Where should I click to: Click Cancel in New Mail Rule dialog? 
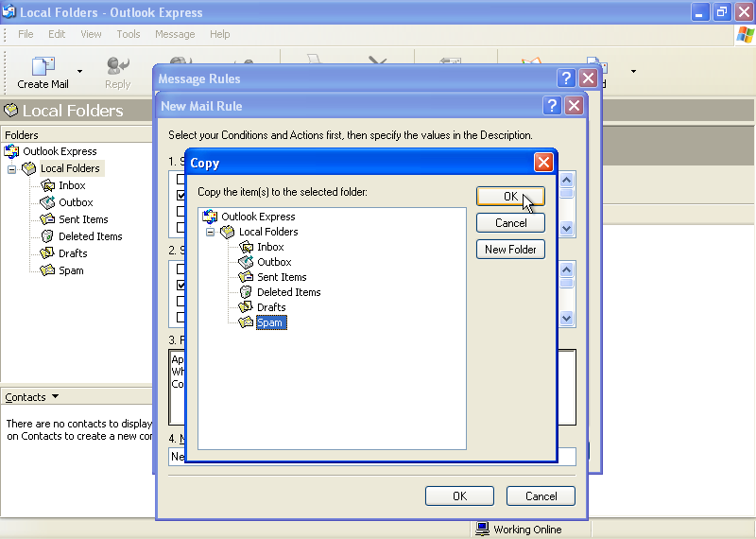coord(541,496)
